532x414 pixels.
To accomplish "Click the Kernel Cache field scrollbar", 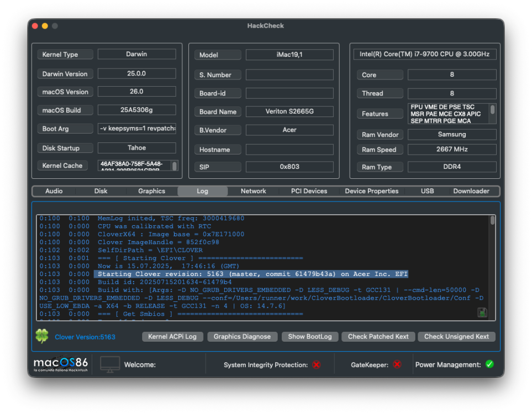I will click(175, 166).
